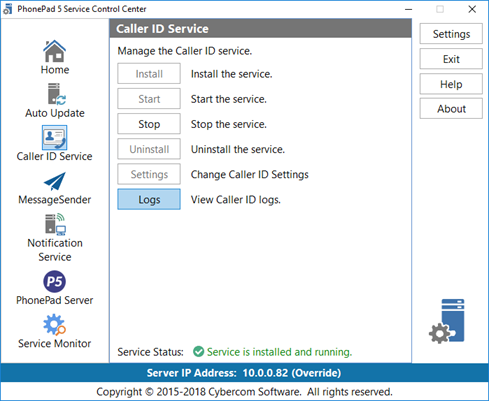Image resolution: width=489 pixels, height=401 pixels.
Task: Open the PhonePad Server P5 icon
Action: (x=54, y=281)
